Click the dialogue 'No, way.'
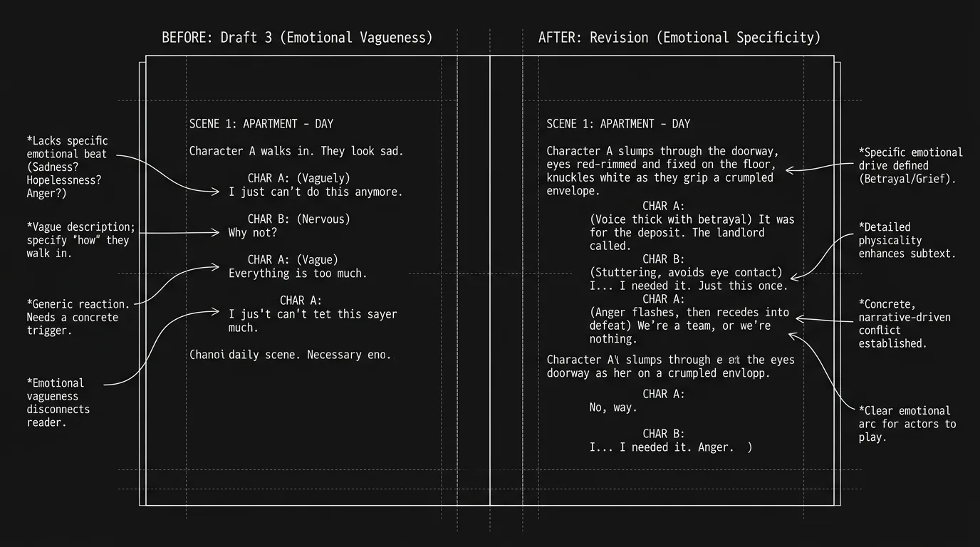Screen dimensions: 980x547 tap(613, 408)
